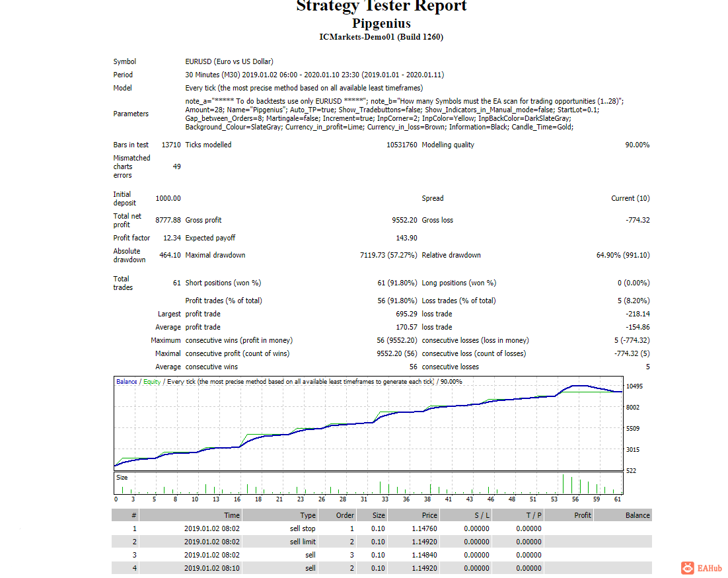Click consecutive wins value "56 (9552.20)"
This screenshot has width=728, height=578.
pos(397,340)
